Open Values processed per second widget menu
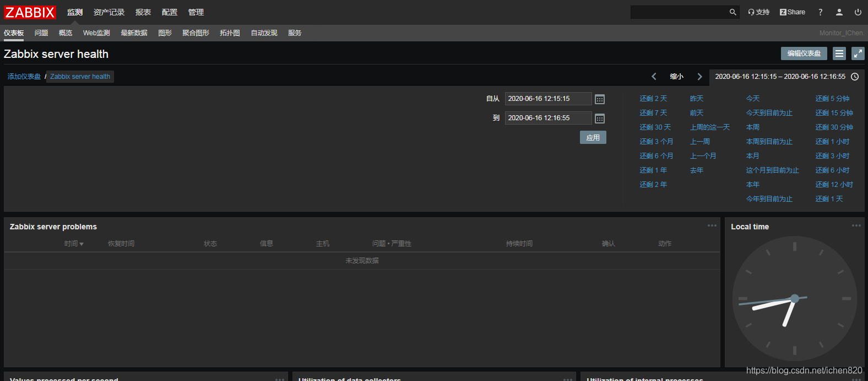The height and width of the screenshot is (381, 868). click(x=280, y=379)
